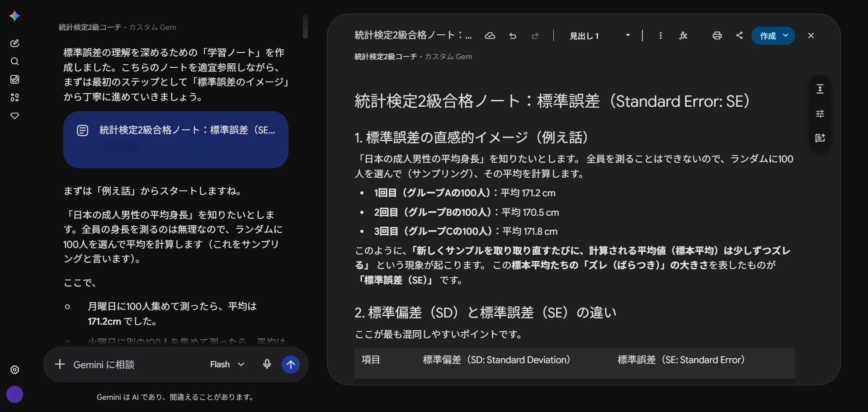Open the third sidebar icon below search
The width and height of the screenshot is (868, 412).
tap(14, 79)
